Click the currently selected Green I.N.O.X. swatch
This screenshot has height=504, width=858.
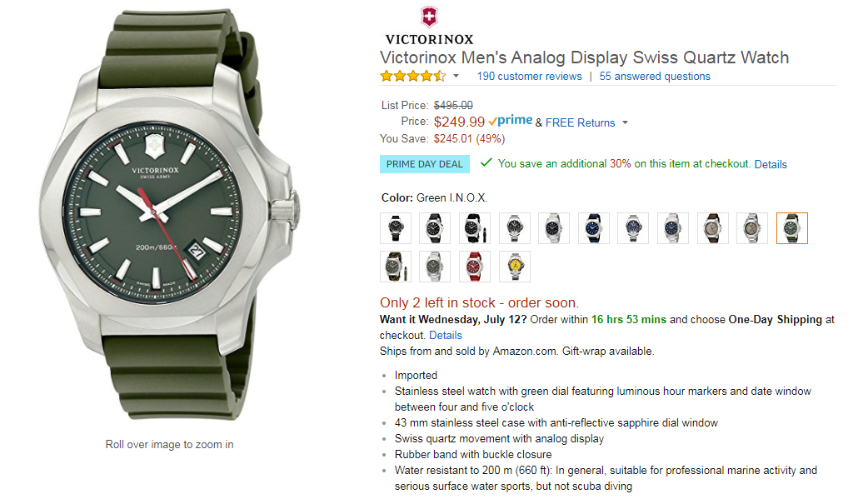tap(792, 228)
